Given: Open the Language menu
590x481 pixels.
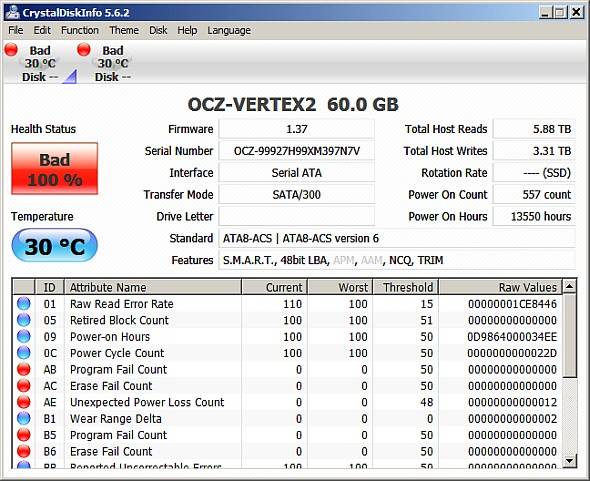Looking at the screenshot, I should pos(229,31).
